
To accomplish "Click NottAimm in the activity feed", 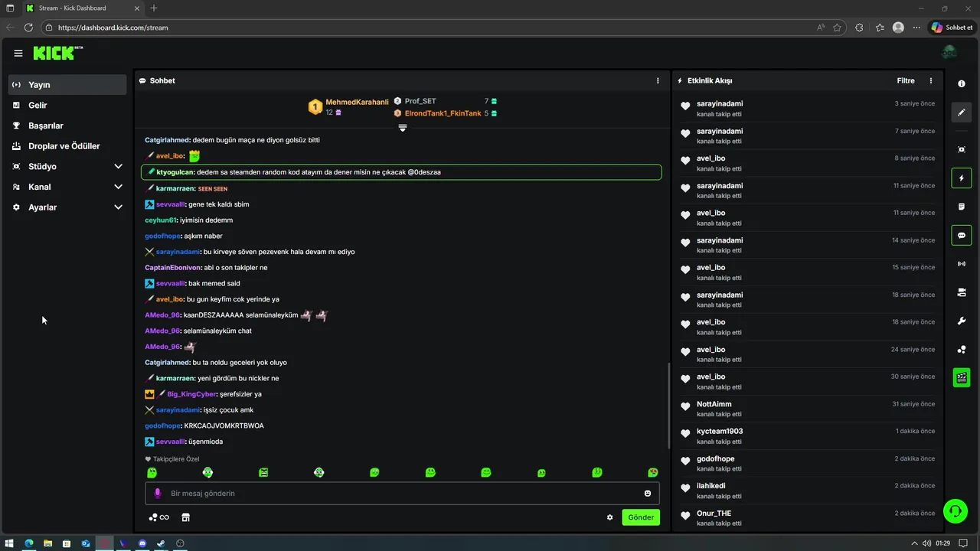I will pyautogui.click(x=714, y=404).
